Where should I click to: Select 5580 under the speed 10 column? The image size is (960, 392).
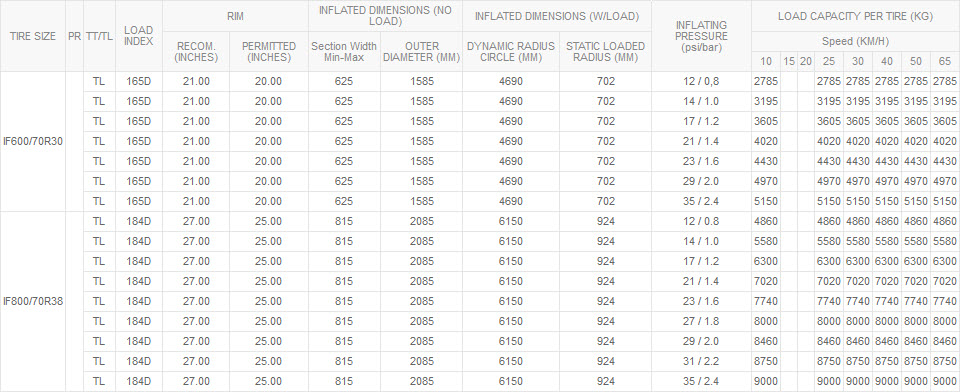pos(766,241)
